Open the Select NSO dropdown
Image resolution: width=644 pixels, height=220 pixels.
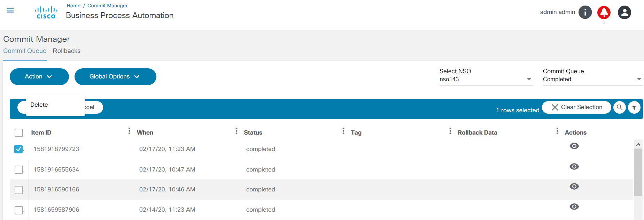(486, 79)
